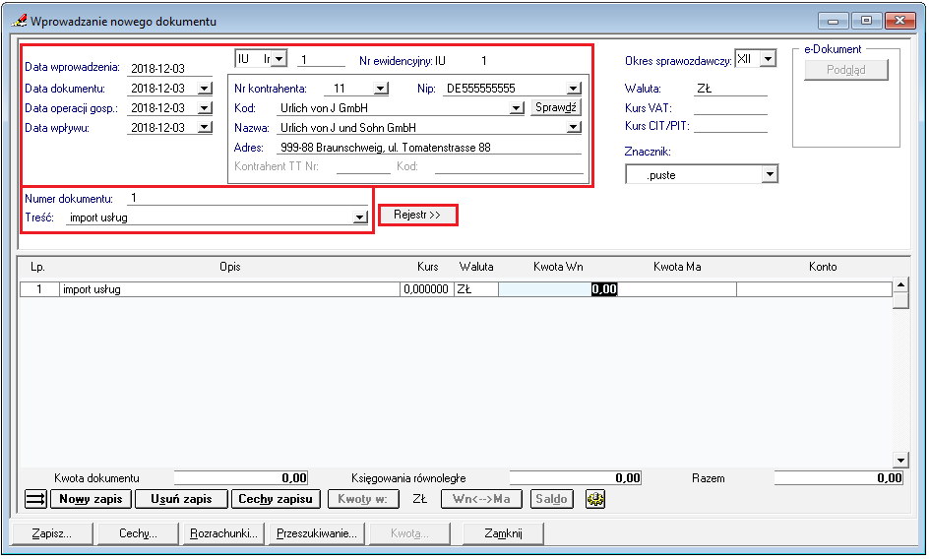
Task: Click the Kwota... button
Action: [x=409, y=533]
